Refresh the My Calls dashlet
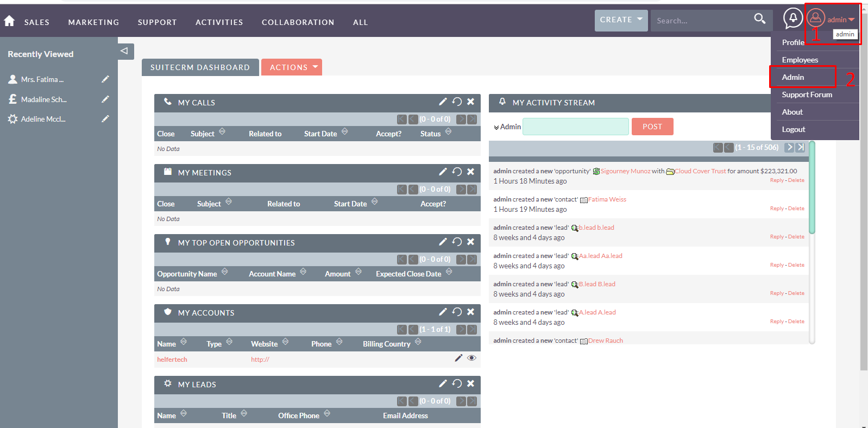Image resolution: width=868 pixels, height=428 pixels. 457,102
